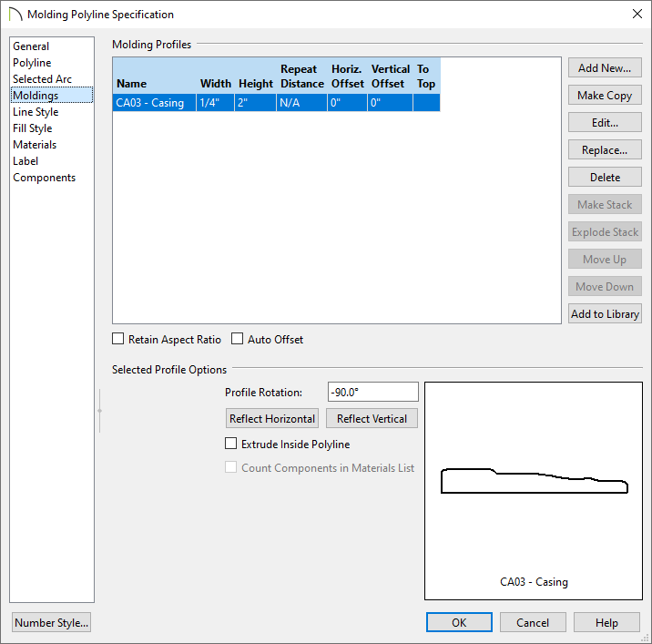Click the Name column header

[154, 77]
